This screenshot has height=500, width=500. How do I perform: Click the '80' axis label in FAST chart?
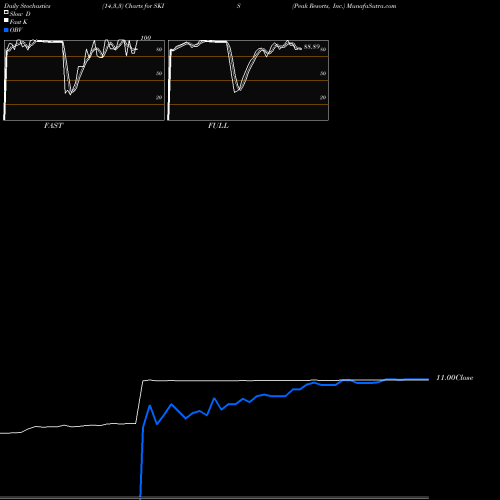click(159, 49)
